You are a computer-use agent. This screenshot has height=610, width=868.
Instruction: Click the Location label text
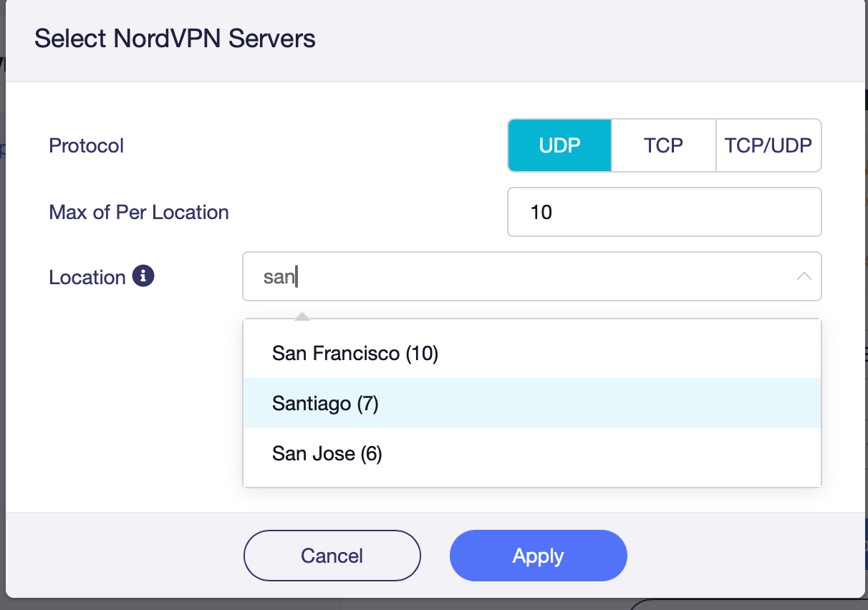pos(87,277)
